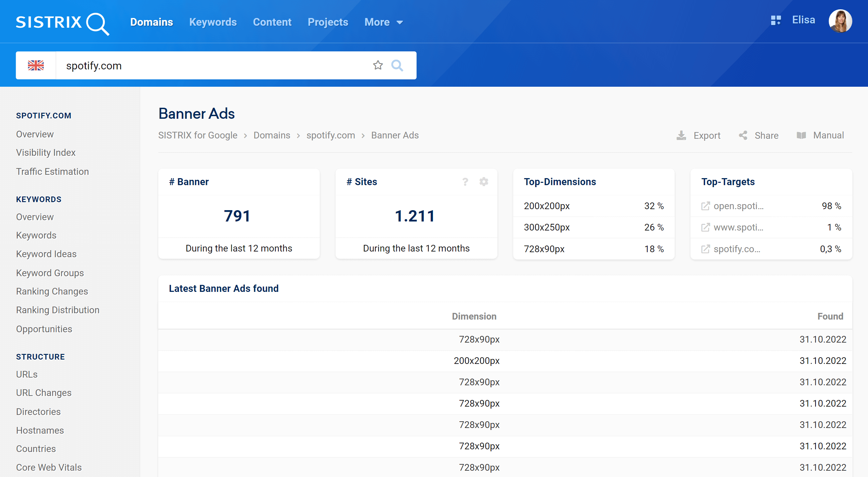868x477 pixels.
Task: Click the Elisa username
Action: (x=804, y=20)
